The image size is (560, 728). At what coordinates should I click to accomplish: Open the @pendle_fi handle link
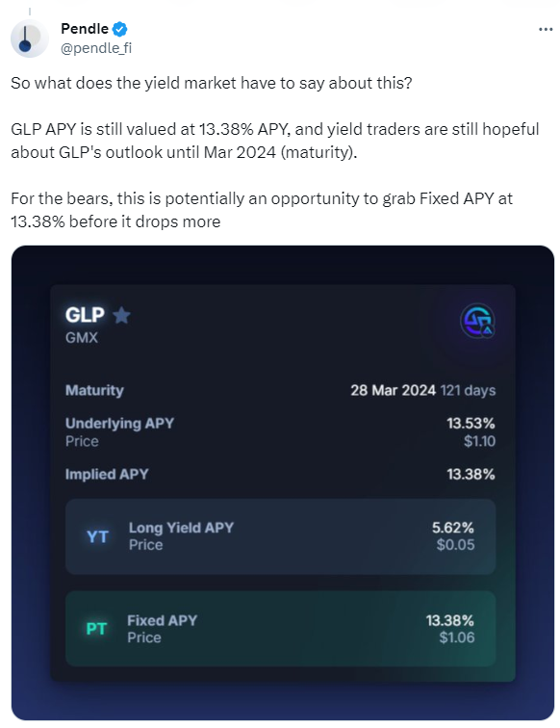pos(96,48)
